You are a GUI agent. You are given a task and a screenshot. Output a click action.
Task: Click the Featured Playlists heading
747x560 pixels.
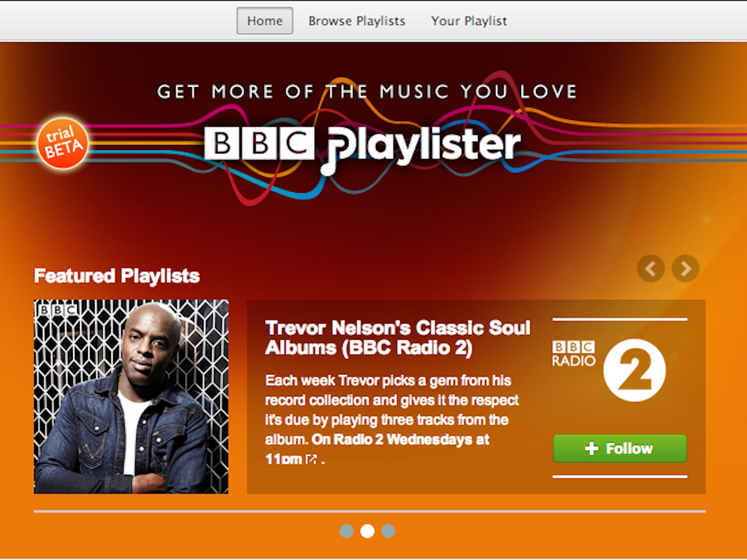[117, 276]
